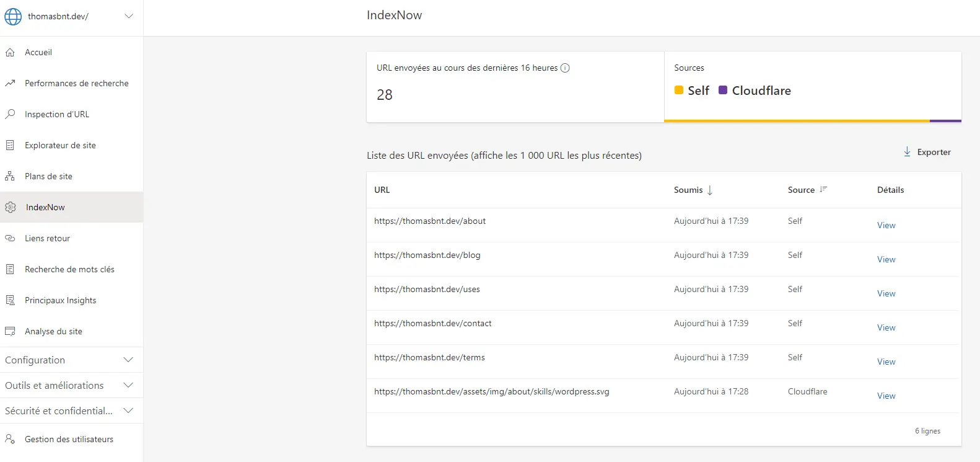Select the wordpress.svg URL row
Image resolution: width=980 pixels, height=462 pixels.
[491, 392]
